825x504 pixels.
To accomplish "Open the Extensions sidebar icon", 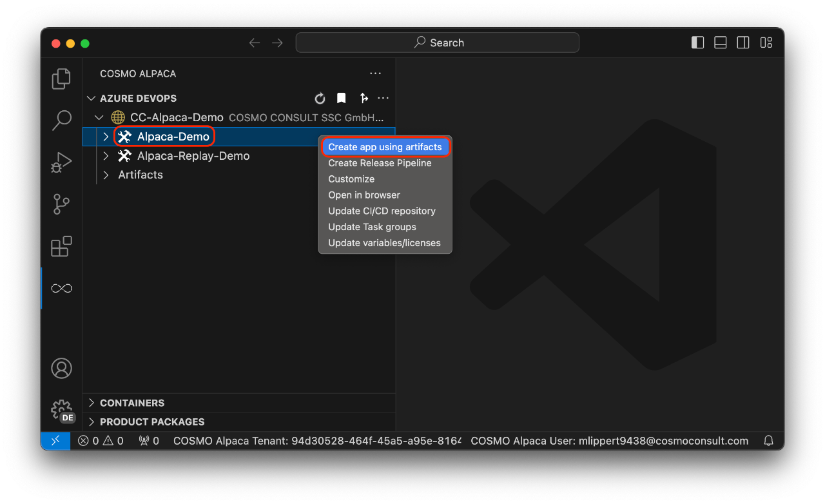I will coord(61,246).
